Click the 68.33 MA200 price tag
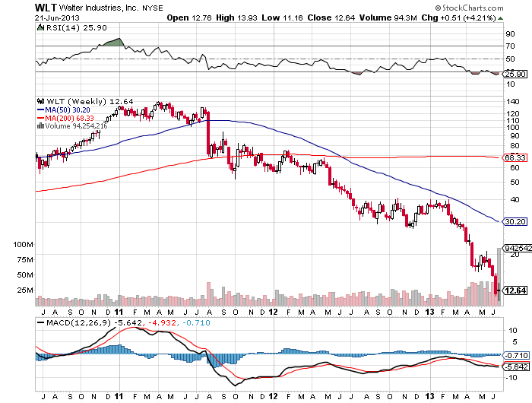The image size is (532, 403). tap(515, 157)
